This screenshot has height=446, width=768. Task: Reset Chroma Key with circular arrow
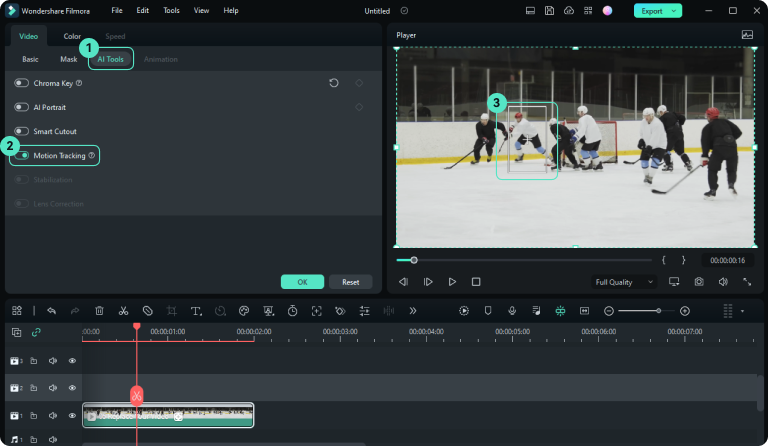334,83
